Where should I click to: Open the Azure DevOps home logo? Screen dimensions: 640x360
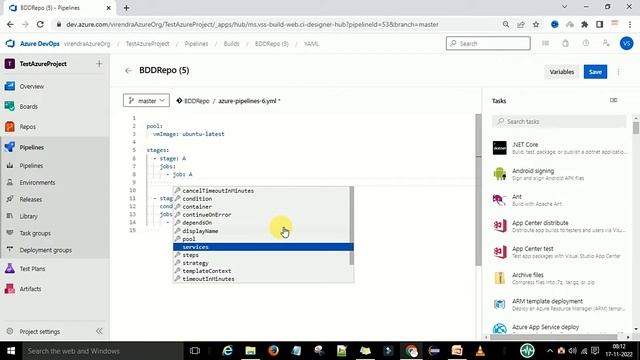pyautogui.click(x=10, y=44)
